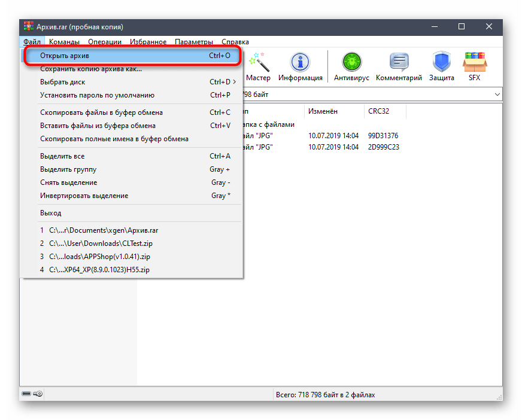Open the Избранное menu
Screen dimensions: 522x420
[148, 42]
